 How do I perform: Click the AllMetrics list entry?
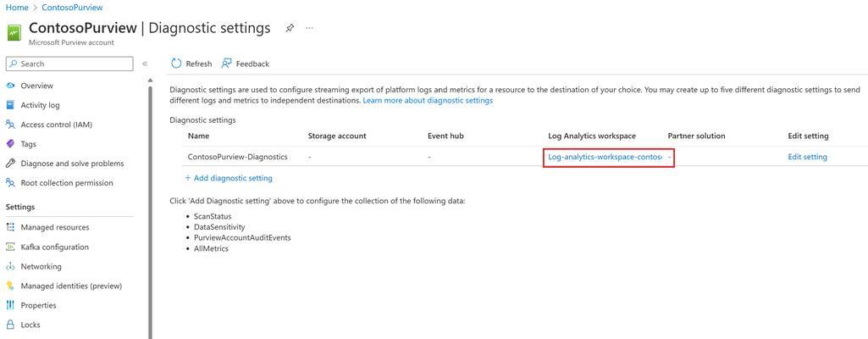[211, 248]
